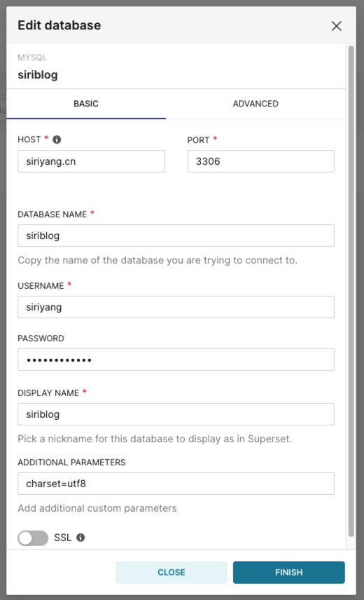Click the PASSWORD field label
This screenshot has width=364, height=600.
(41, 339)
